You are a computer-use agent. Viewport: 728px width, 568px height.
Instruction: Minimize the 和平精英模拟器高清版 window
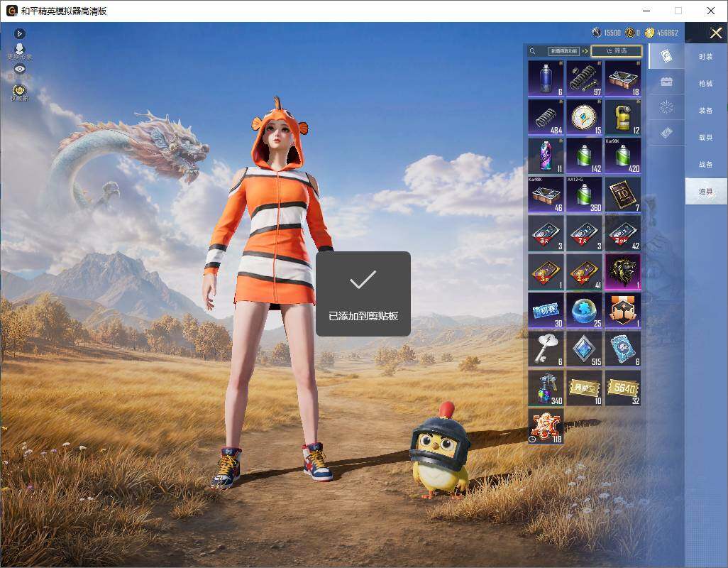(x=646, y=11)
